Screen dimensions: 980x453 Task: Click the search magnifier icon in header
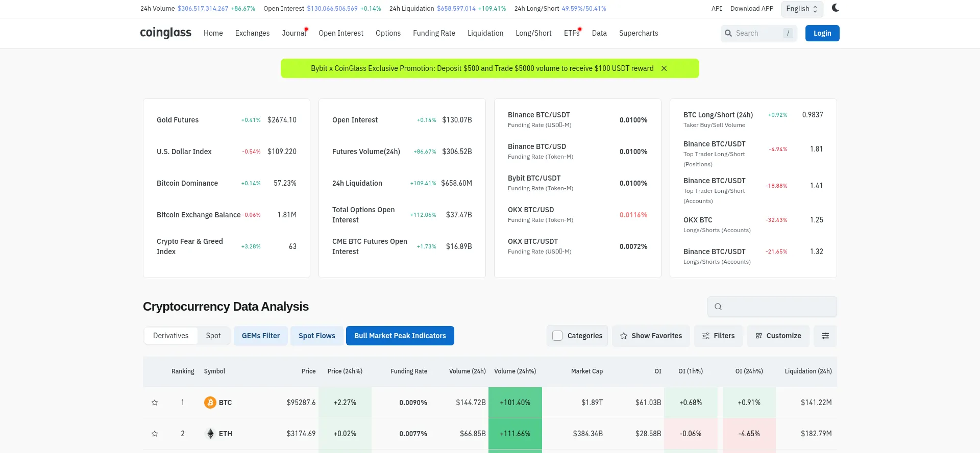click(728, 33)
